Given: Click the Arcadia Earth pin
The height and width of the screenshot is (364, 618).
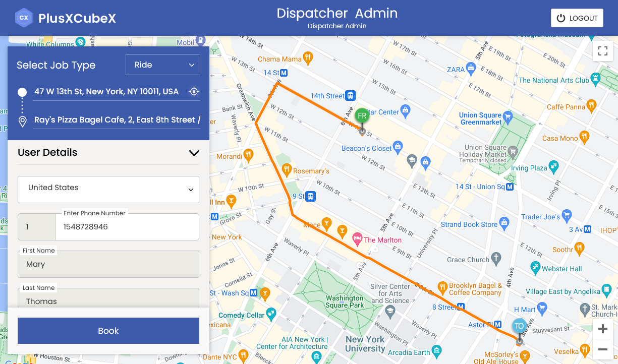Looking at the screenshot, I should [x=437, y=351].
